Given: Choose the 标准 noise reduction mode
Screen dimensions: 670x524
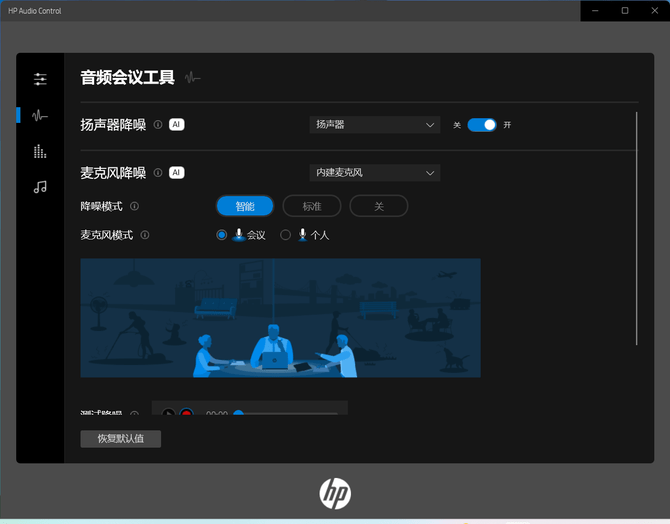Looking at the screenshot, I should click(312, 206).
